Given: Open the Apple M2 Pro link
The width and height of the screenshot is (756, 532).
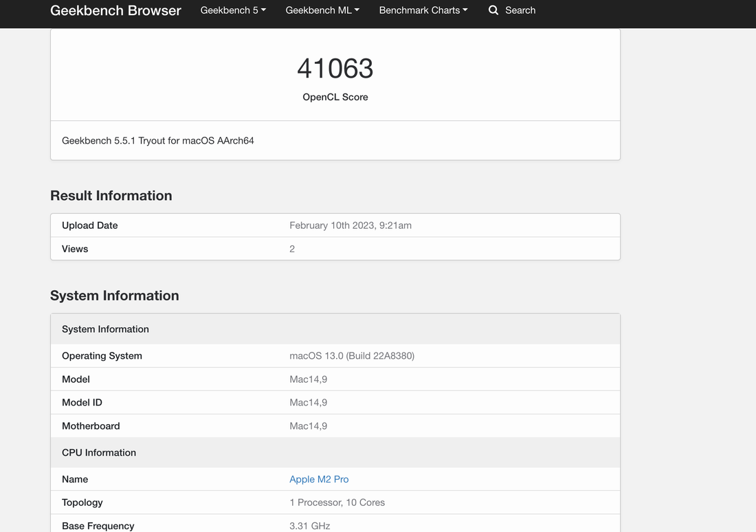Looking at the screenshot, I should click(319, 479).
